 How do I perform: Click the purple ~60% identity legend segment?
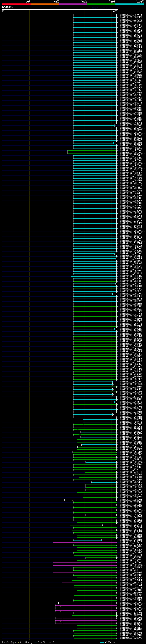click(x=73, y=4)
